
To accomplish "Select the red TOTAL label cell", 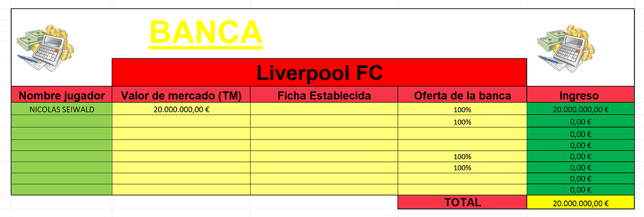I will point(462,202).
